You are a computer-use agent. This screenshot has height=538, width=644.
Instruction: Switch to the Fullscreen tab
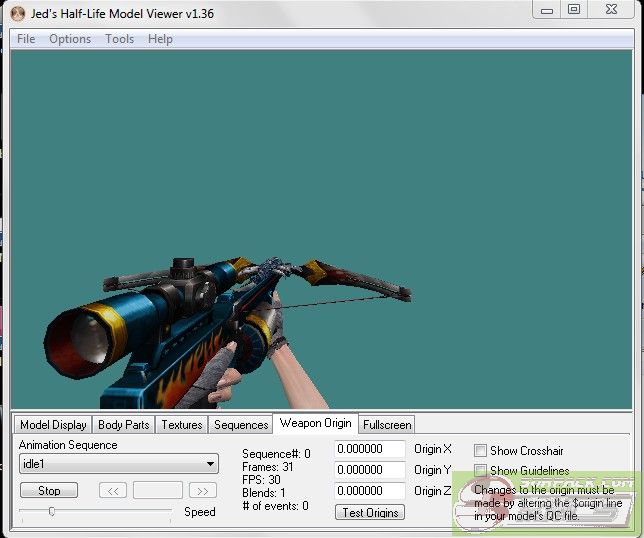point(387,425)
